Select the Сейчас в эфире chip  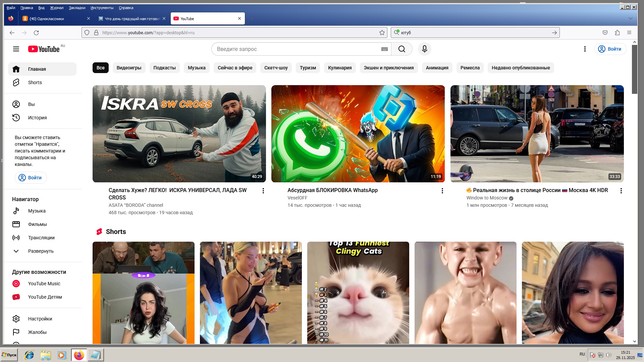coord(235,68)
